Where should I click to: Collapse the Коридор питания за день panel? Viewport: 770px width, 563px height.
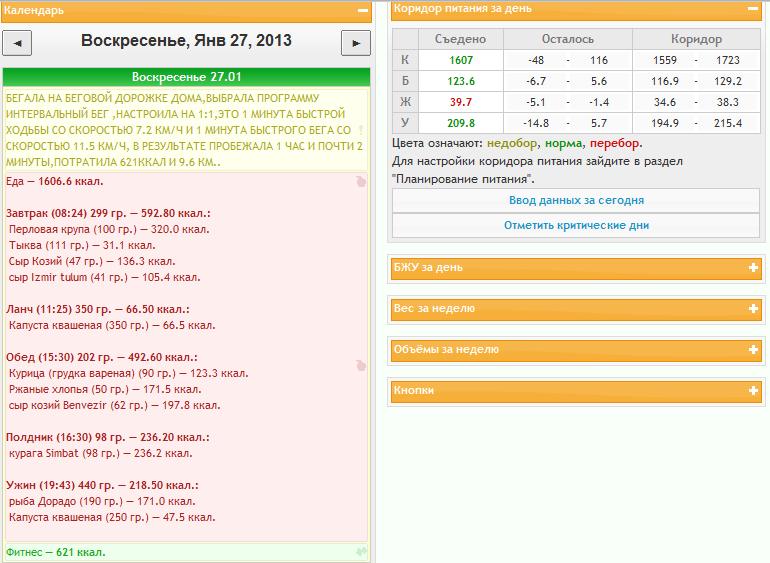(753, 9)
